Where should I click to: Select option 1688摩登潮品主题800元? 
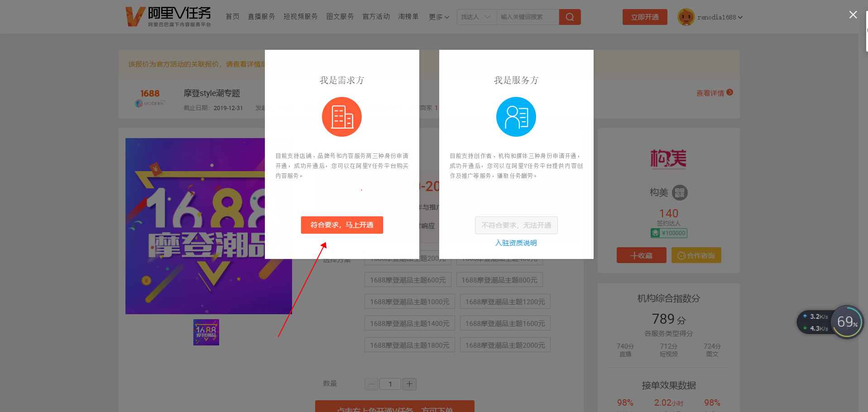(499, 280)
